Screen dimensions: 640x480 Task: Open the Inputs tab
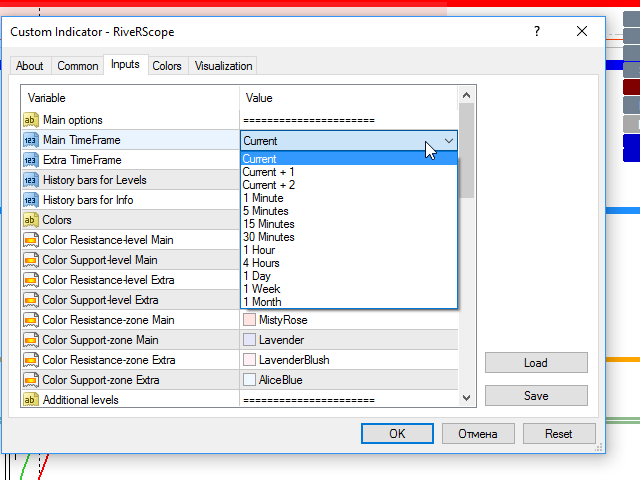(125, 64)
